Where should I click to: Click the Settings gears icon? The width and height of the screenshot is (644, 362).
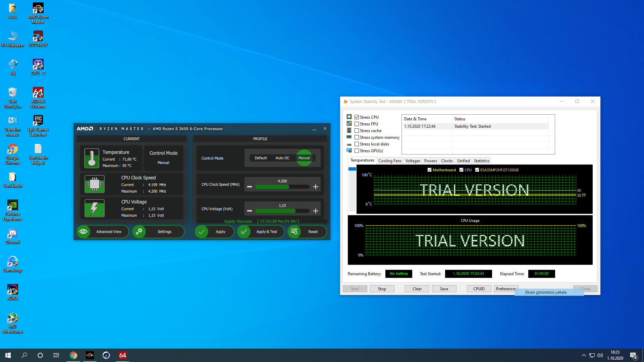139,232
